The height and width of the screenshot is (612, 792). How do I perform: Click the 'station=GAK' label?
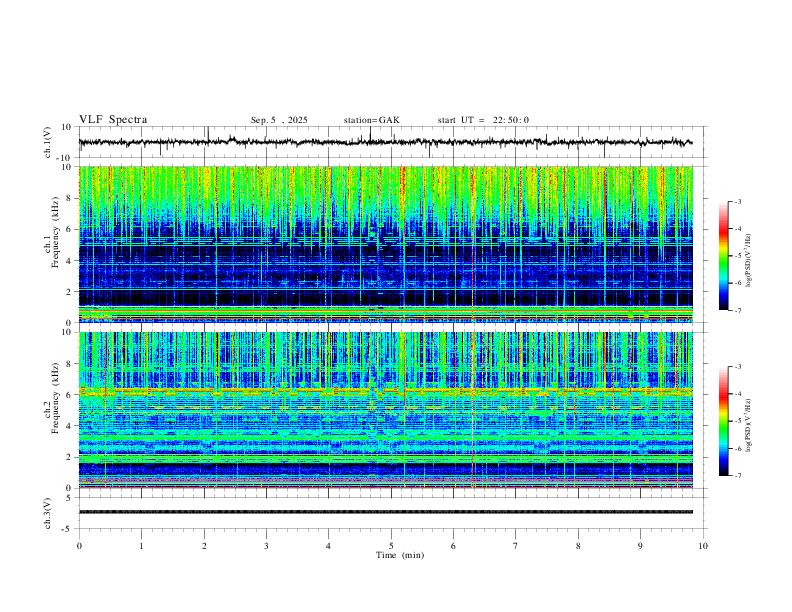(371, 120)
